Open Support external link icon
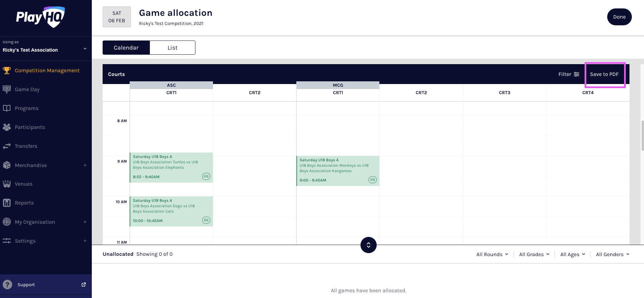The width and height of the screenshot is (644, 298). coord(84,285)
